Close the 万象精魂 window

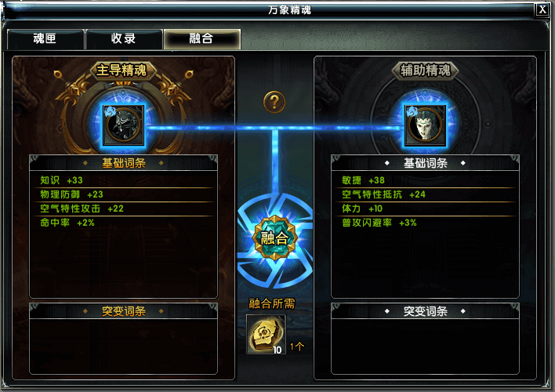[542, 9]
